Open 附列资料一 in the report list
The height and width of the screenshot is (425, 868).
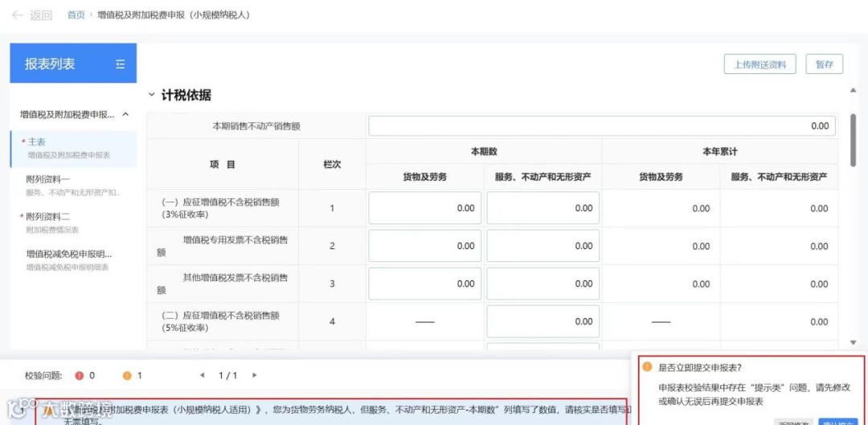coord(73,186)
